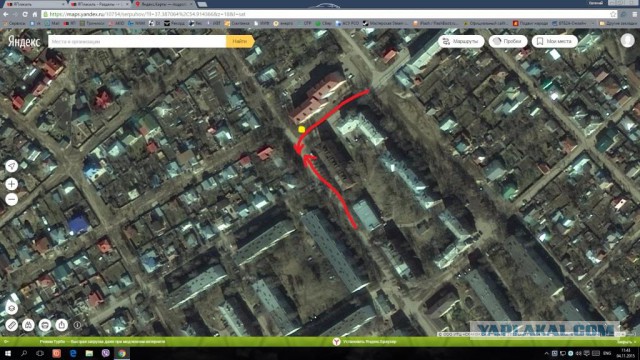Launch Edge from the taskbar

pos(73,353)
